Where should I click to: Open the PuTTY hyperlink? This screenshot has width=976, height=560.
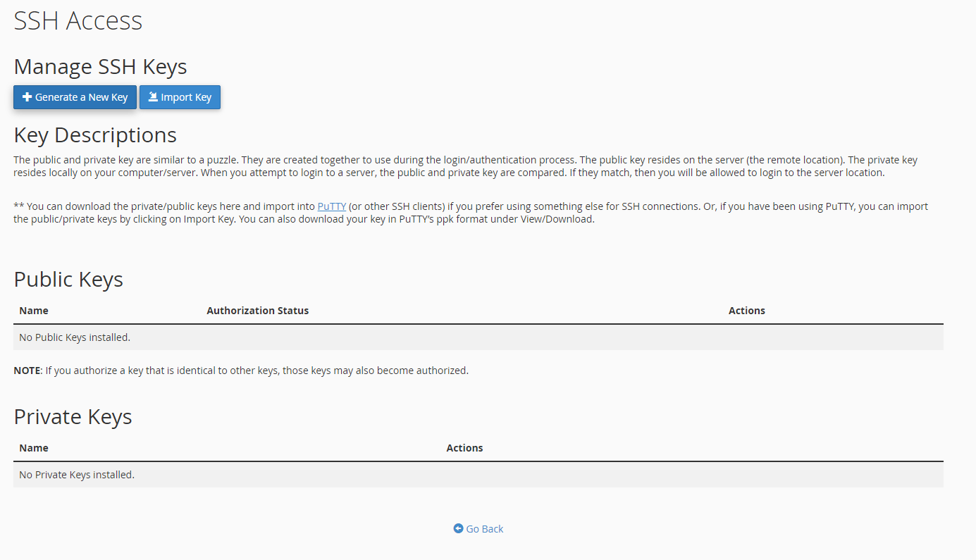(332, 206)
